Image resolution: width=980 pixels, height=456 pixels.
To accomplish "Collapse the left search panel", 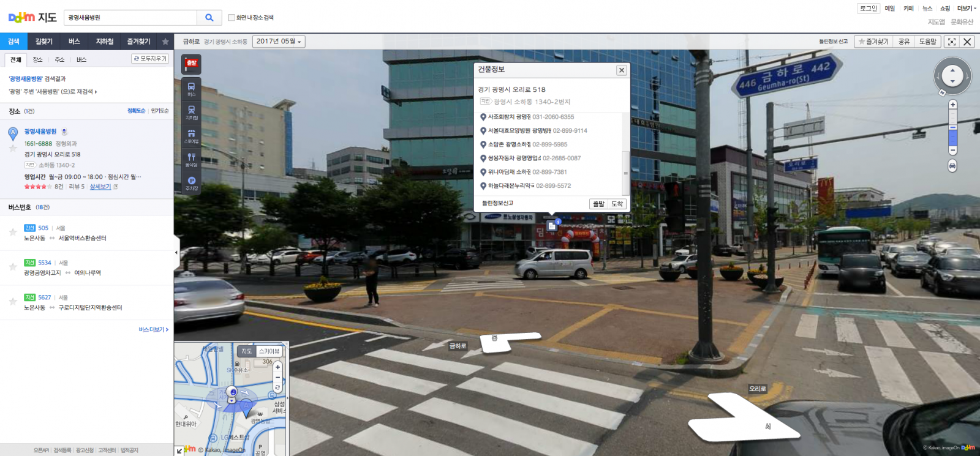I will click(x=176, y=252).
